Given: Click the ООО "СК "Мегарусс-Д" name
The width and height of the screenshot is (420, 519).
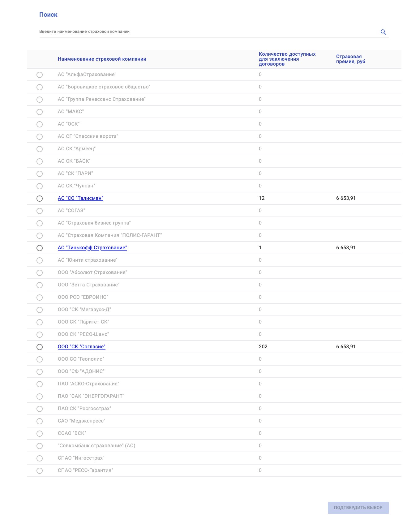Looking at the screenshot, I should coord(84,310).
